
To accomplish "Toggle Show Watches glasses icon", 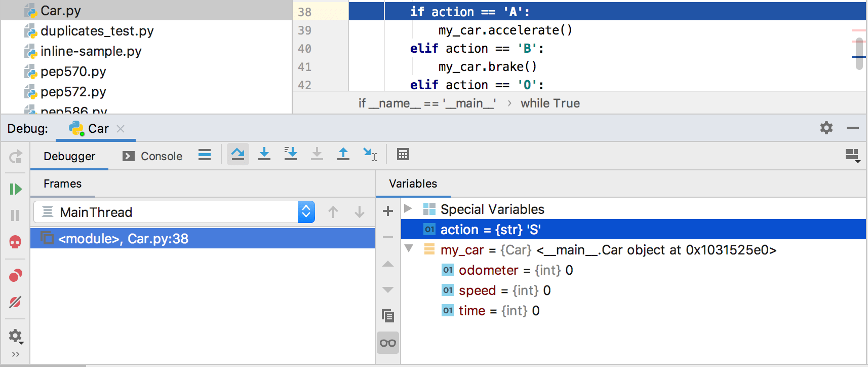I will [388, 343].
